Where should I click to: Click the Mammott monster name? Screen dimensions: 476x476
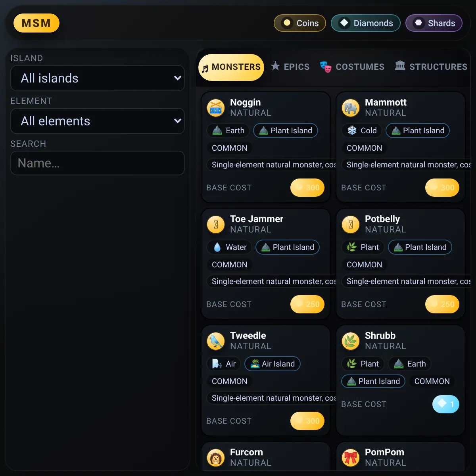click(386, 102)
